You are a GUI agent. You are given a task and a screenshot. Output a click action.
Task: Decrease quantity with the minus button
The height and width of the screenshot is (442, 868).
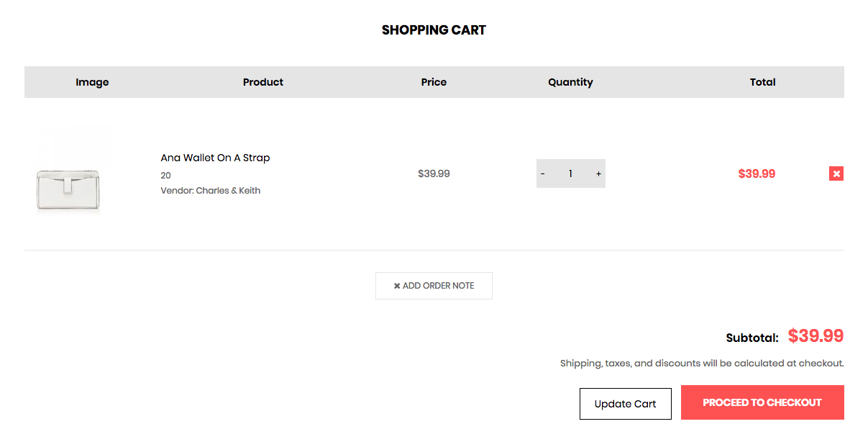click(543, 173)
